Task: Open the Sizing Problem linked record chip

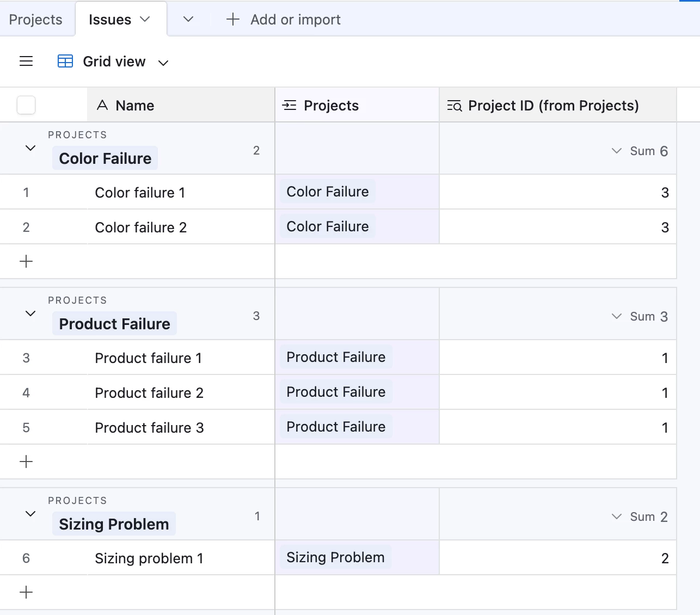Action: pyautogui.click(x=335, y=557)
